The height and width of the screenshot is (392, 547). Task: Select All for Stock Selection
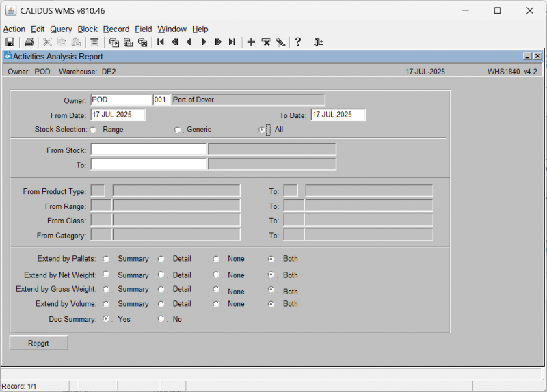[262, 130]
